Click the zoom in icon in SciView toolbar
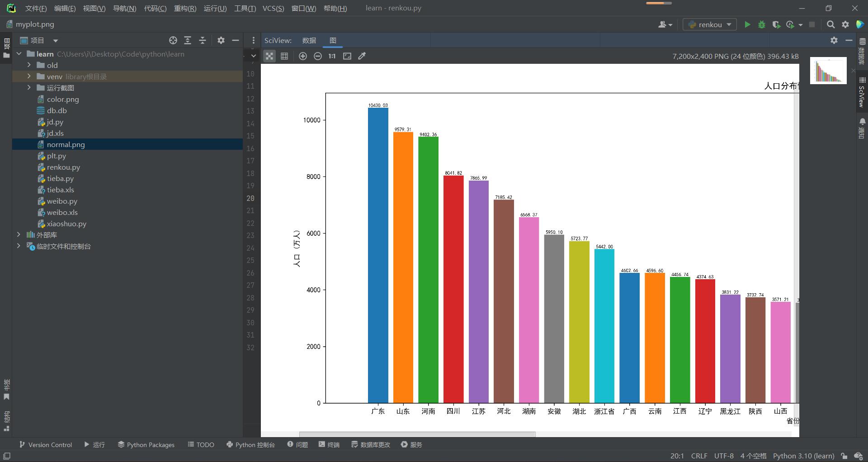868x462 pixels. click(x=303, y=56)
